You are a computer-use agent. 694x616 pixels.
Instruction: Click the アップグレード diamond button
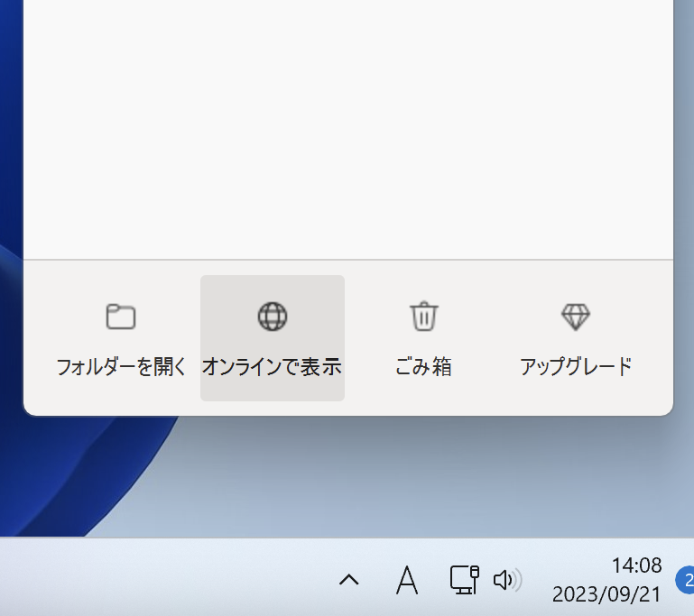click(576, 338)
